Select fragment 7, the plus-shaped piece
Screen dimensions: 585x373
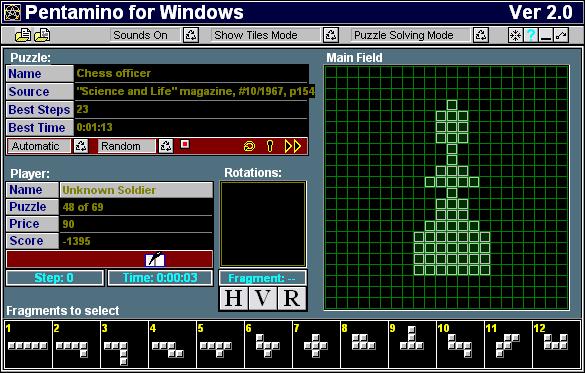coord(316,345)
